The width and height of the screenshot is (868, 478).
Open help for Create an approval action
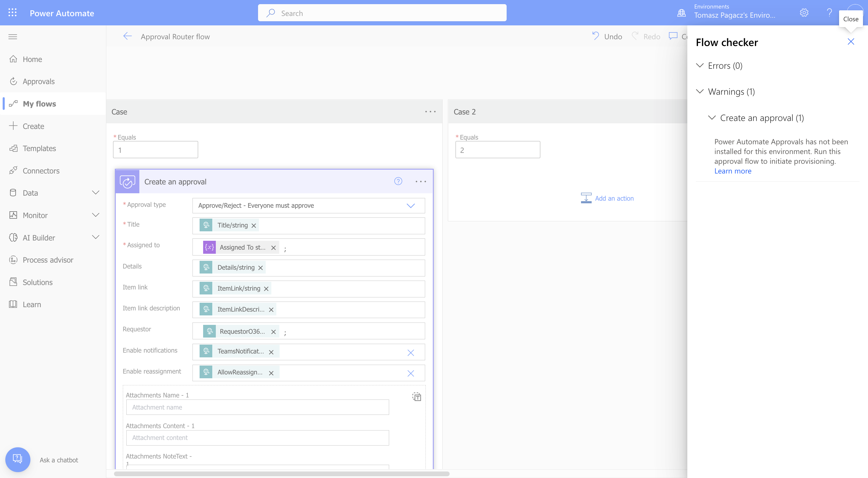pos(398,181)
